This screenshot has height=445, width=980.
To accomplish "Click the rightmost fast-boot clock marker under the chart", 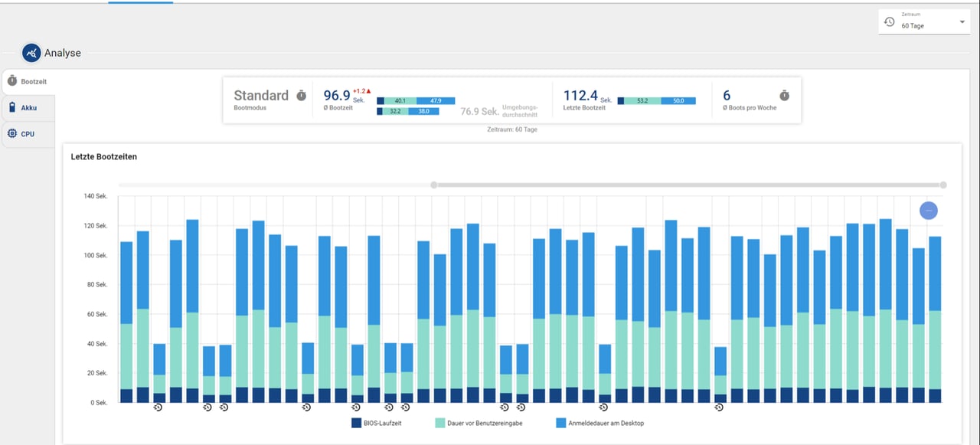I will (720, 407).
